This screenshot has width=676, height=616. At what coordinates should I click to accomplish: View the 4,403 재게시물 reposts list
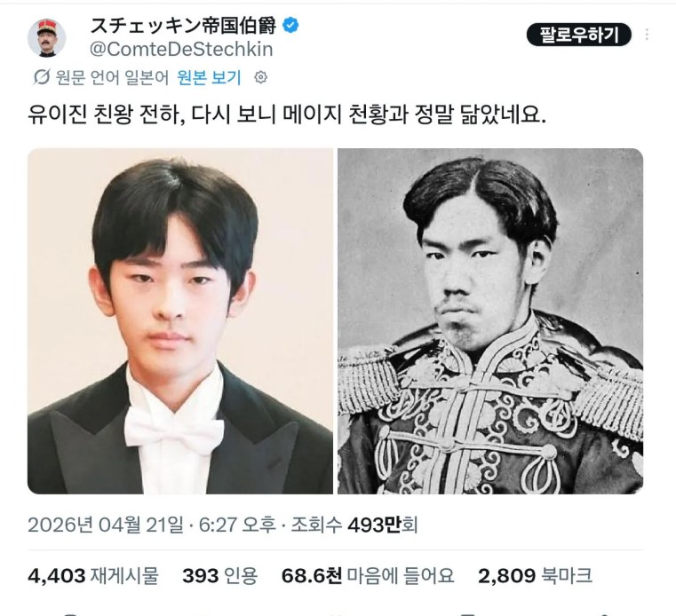click(x=93, y=575)
